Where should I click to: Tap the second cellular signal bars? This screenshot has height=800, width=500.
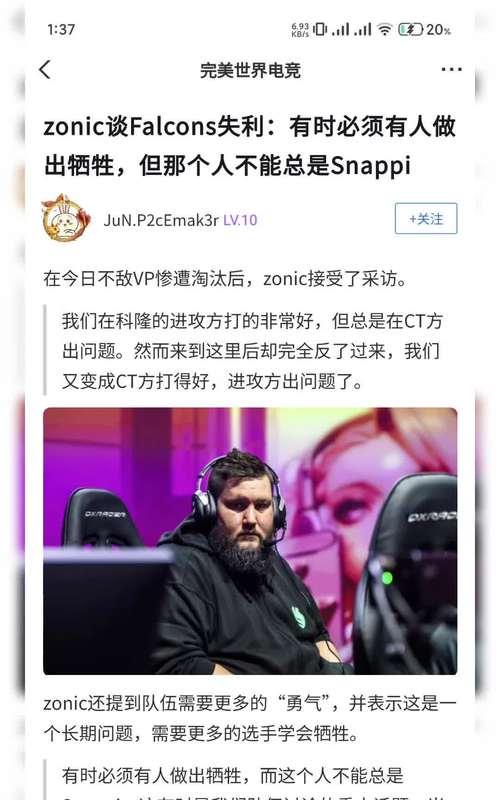tap(363, 29)
